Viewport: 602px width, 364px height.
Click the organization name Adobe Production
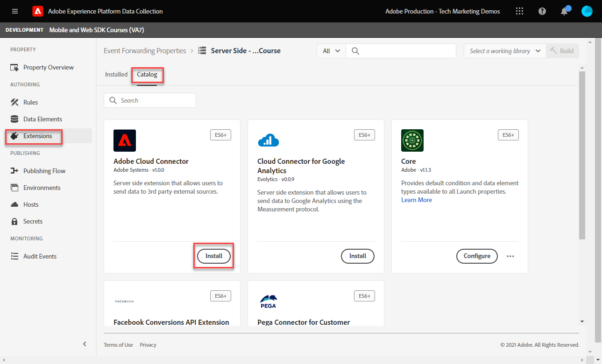[x=443, y=11]
